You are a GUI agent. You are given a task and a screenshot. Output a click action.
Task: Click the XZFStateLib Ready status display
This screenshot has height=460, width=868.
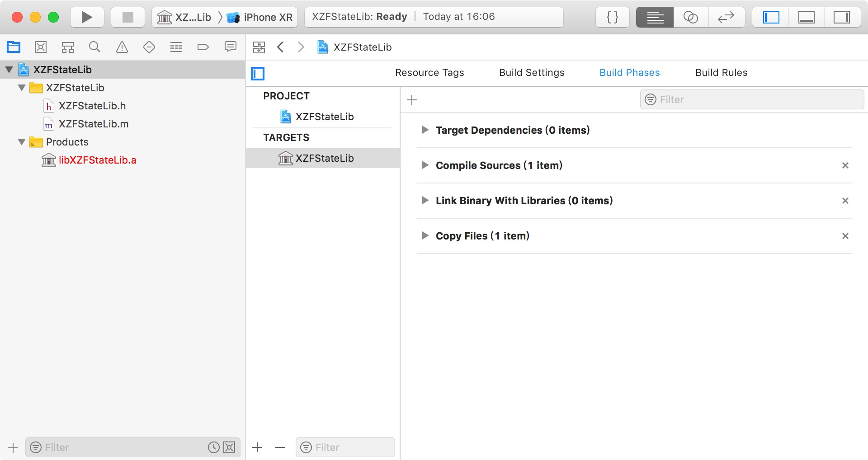tap(434, 17)
